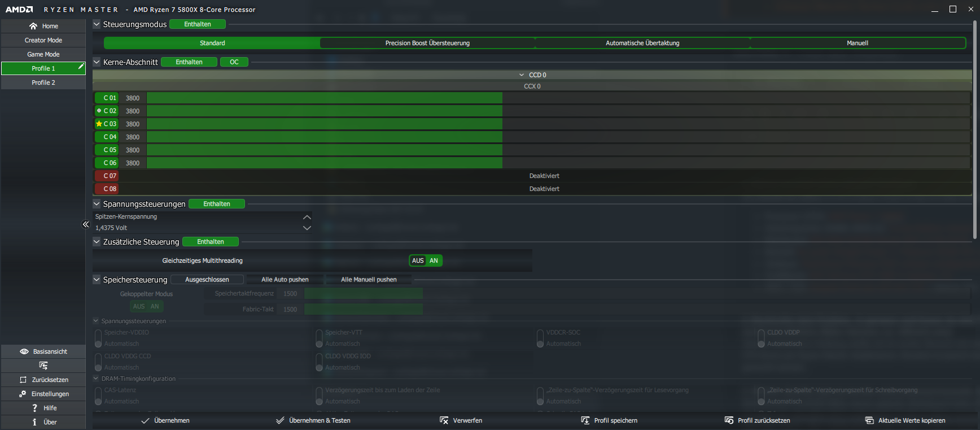Select the Manuell control mode
This screenshot has width=980, height=430.
858,43
